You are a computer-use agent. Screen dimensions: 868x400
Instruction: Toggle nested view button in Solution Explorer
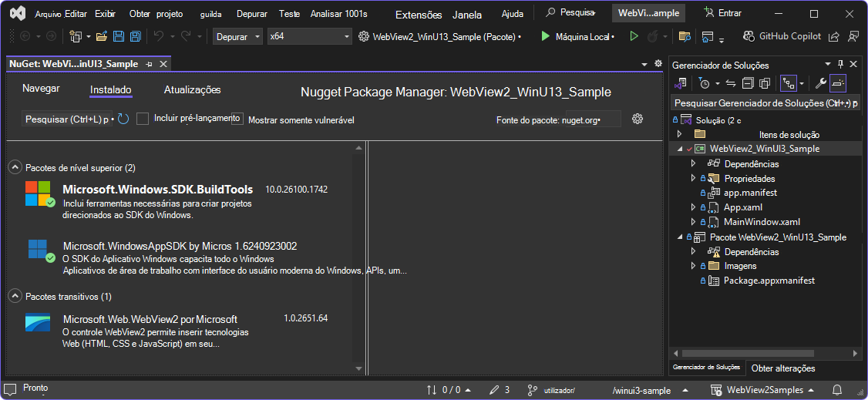coord(789,83)
